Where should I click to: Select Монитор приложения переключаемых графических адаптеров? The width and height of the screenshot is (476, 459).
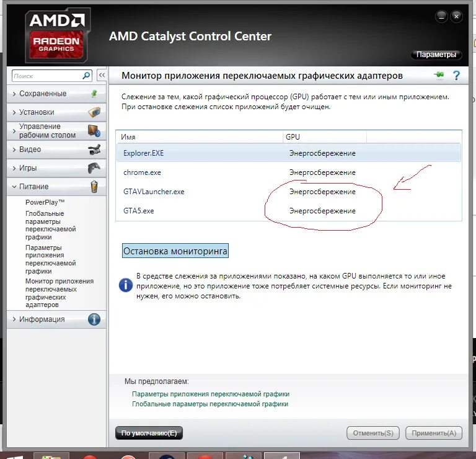point(59,293)
